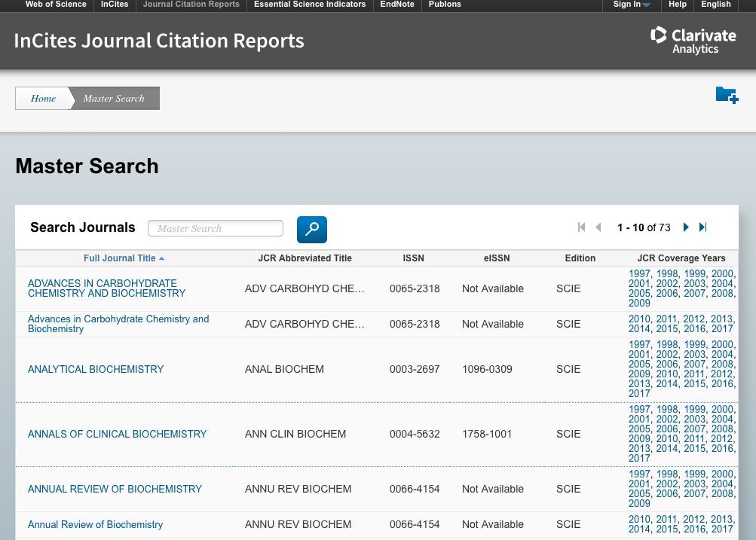Viewport: 756px width, 540px height.
Task: Open the ANALYTICAL BIOCHEMISTRY journal link
Action: tap(96, 369)
